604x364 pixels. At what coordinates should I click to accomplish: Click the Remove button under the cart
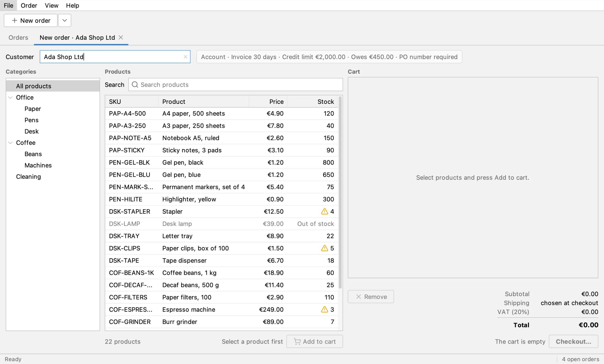coord(371,297)
